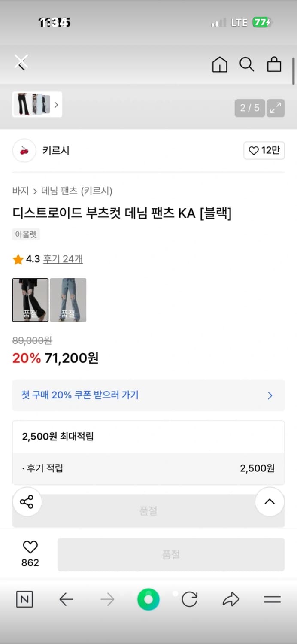The image size is (297, 644).
Task: Collapse the bottom panel with the up chevron
Action: pyautogui.click(x=269, y=501)
